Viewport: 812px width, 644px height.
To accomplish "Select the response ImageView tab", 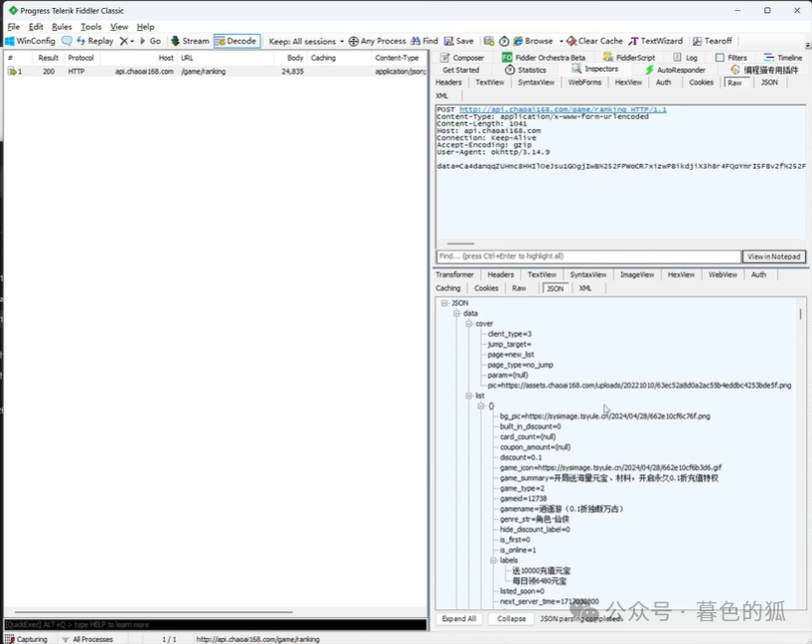I will pos(637,275).
